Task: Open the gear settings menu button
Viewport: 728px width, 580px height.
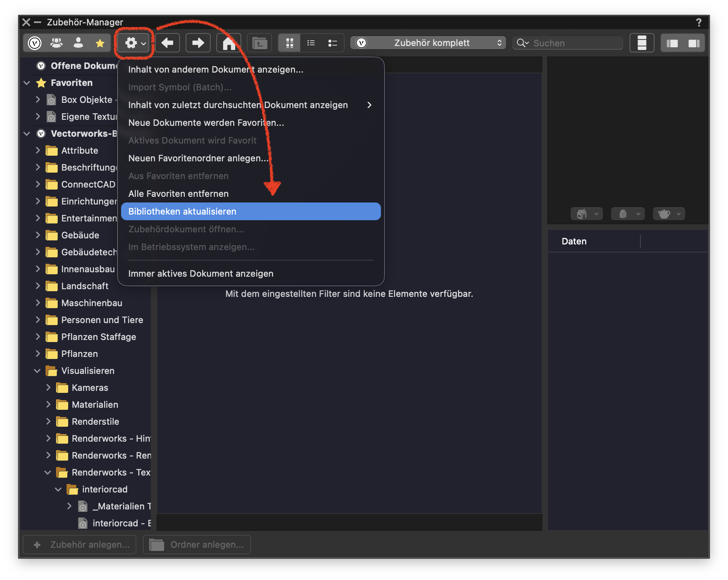Action: tap(135, 43)
